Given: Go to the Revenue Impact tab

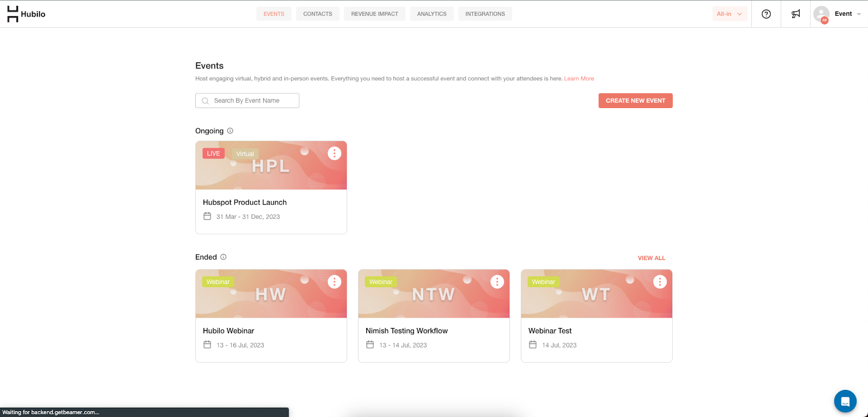Looking at the screenshot, I should pyautogui.click(x=374, y=14).
